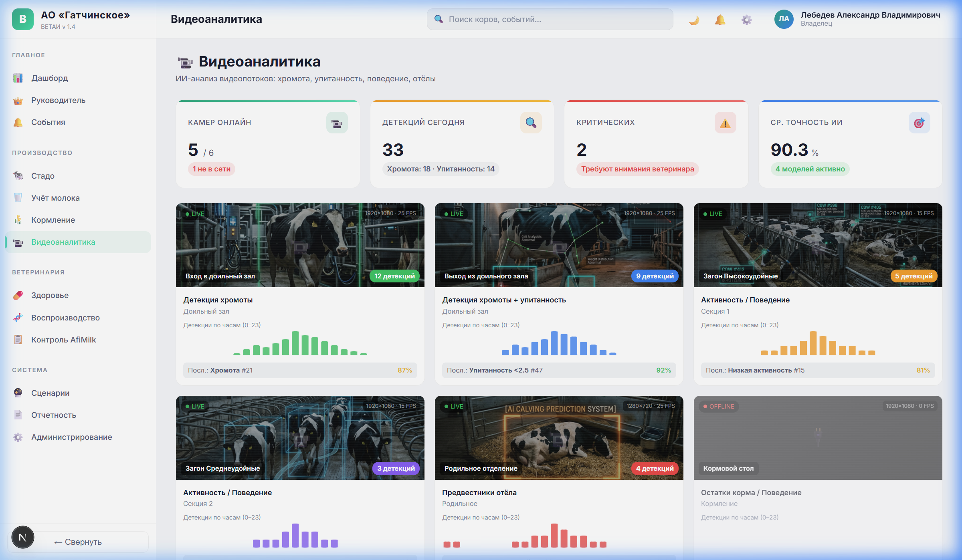Click the 87% accuracy indicator for Хромота

(404, 371)
